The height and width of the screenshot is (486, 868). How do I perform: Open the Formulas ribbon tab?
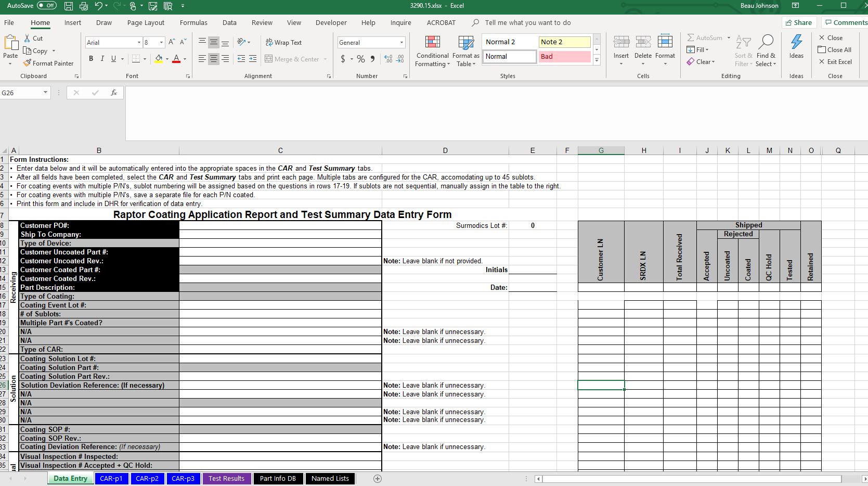[x=193, y=23]
